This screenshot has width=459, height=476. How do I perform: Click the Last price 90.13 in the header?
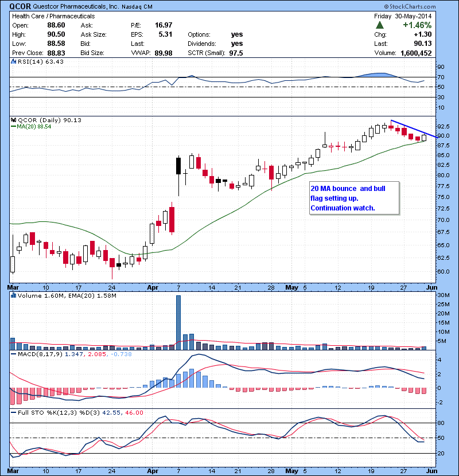[422, 44]
